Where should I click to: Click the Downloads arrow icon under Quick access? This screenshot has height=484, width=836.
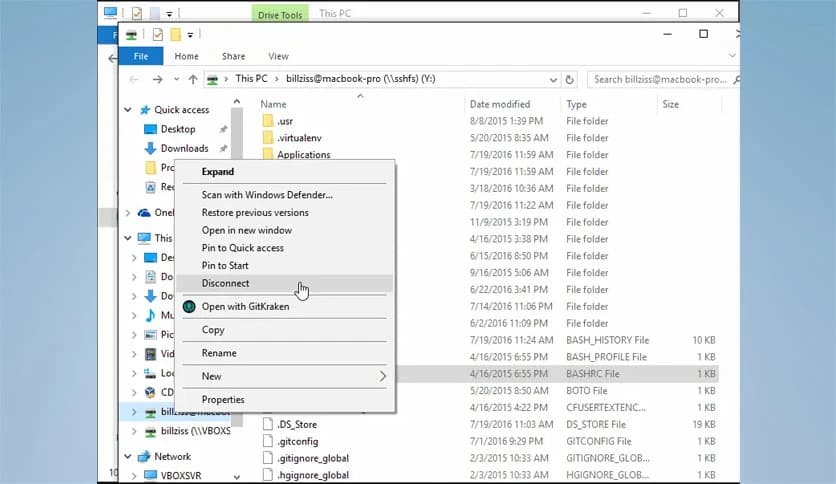click(150, 148)
